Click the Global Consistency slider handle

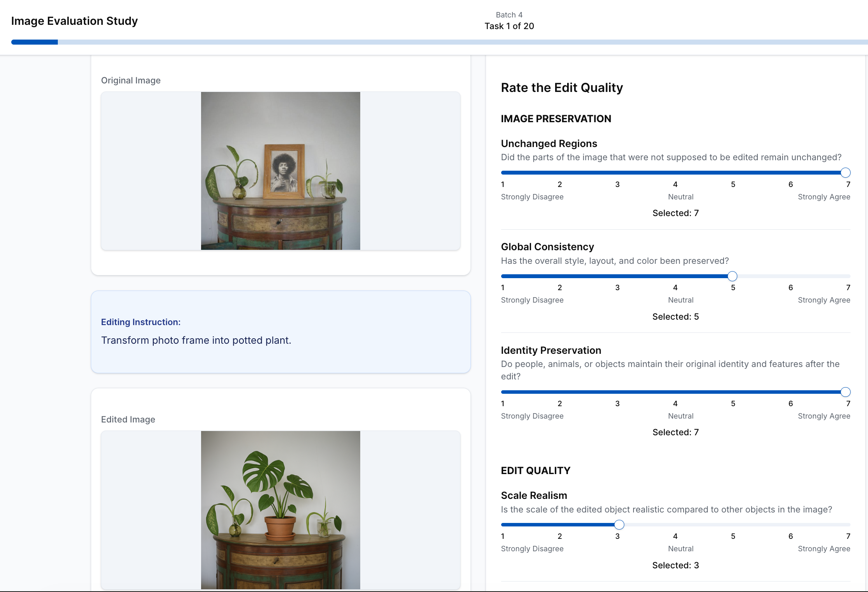point(732,276)
